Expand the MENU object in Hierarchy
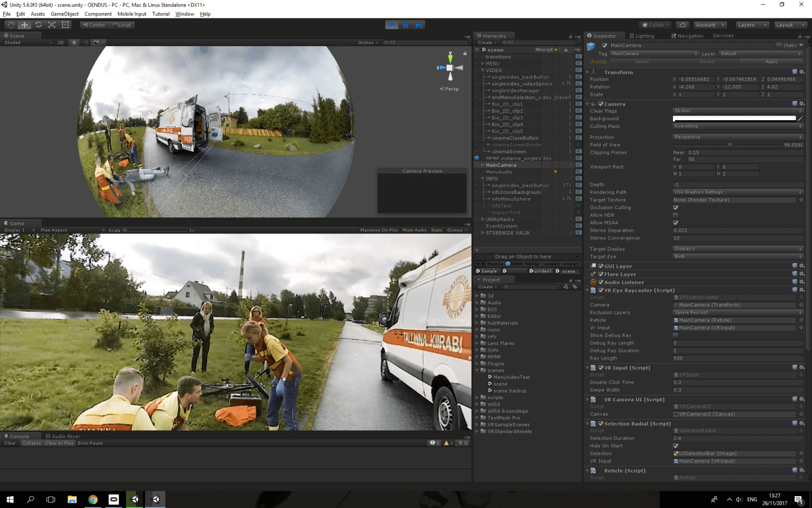Screen dimensions: 812x508 pyautogui.click(x=482, y=63)
